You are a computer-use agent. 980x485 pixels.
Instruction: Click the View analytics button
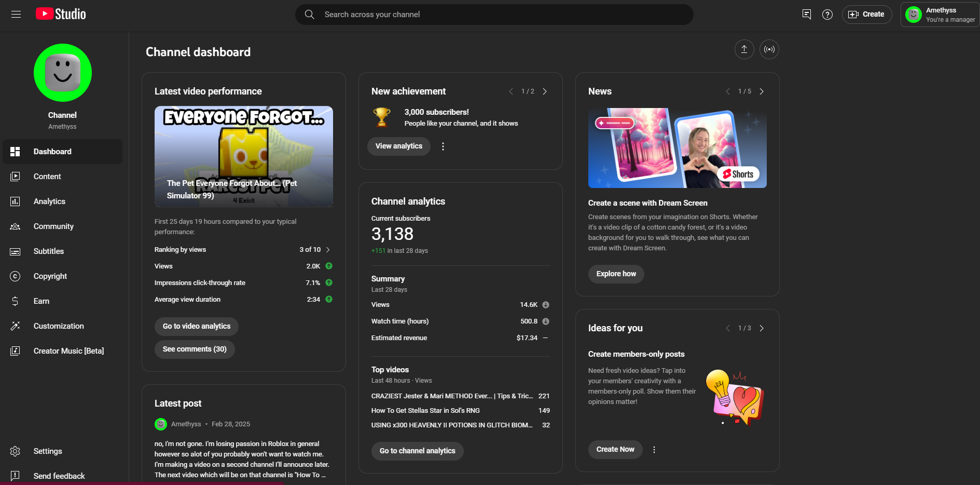coord(399,146)
